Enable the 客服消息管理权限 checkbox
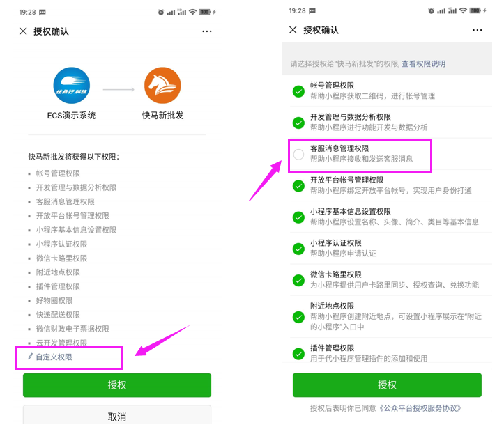Screen dimensions: 504x427 point(298,155)
